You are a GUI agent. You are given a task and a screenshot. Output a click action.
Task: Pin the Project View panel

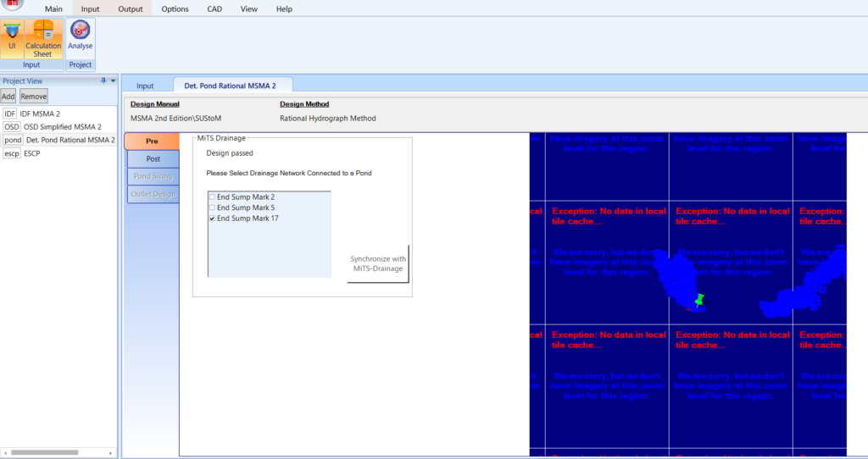(x=103, y=80)
